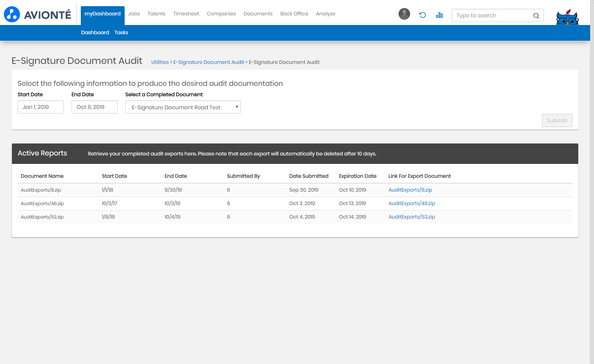
Task: Click the Start Date column header in table
Action: tap(114, 176)
